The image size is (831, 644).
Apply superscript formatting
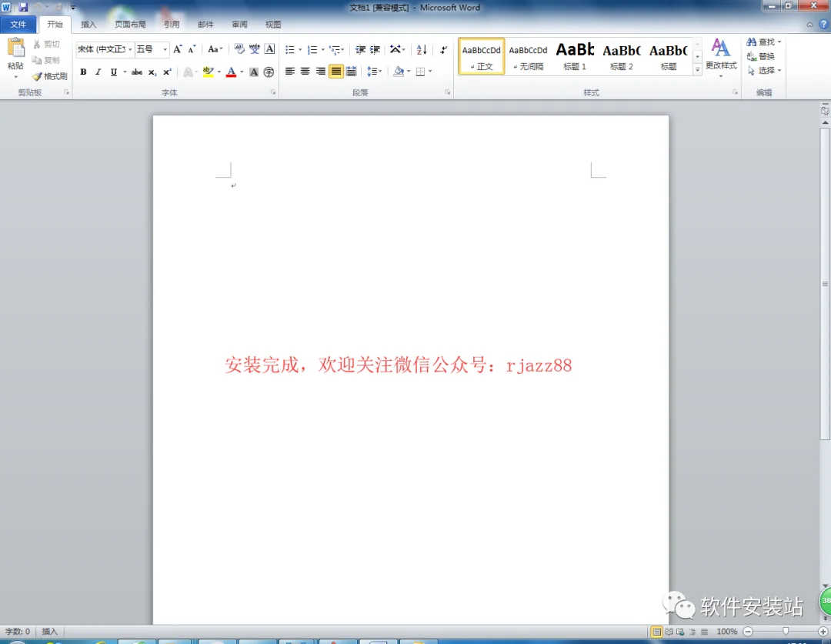pos(167,72)
